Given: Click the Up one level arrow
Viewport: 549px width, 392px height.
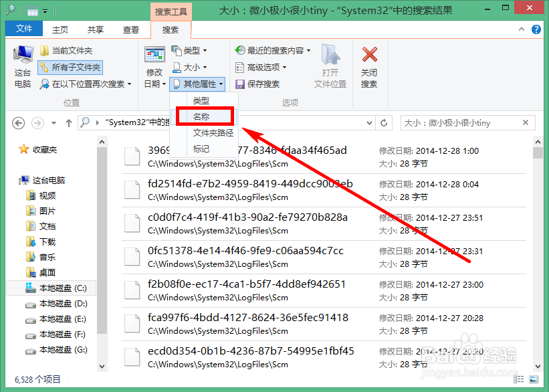Looking at the screenshot, I should click(69, 123).
